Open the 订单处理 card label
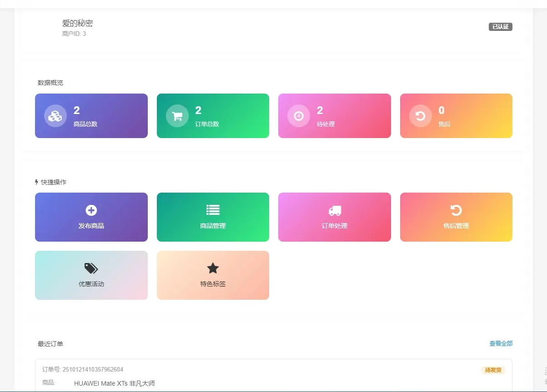The height and width of the screenshot is (392, 547). pyautogui.click(x=335, y=226)
